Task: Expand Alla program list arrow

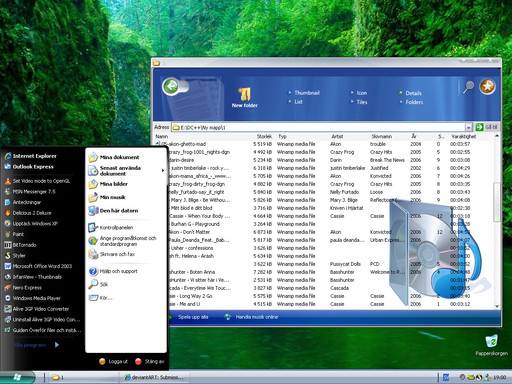Action: [x=57, y=345]
